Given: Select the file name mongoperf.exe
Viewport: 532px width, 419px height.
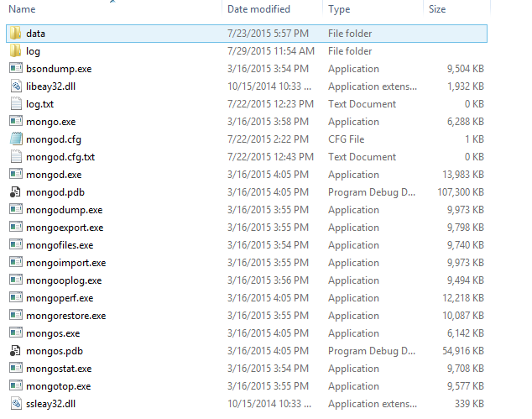Looking at the screenshot, I should pos(60,298).
